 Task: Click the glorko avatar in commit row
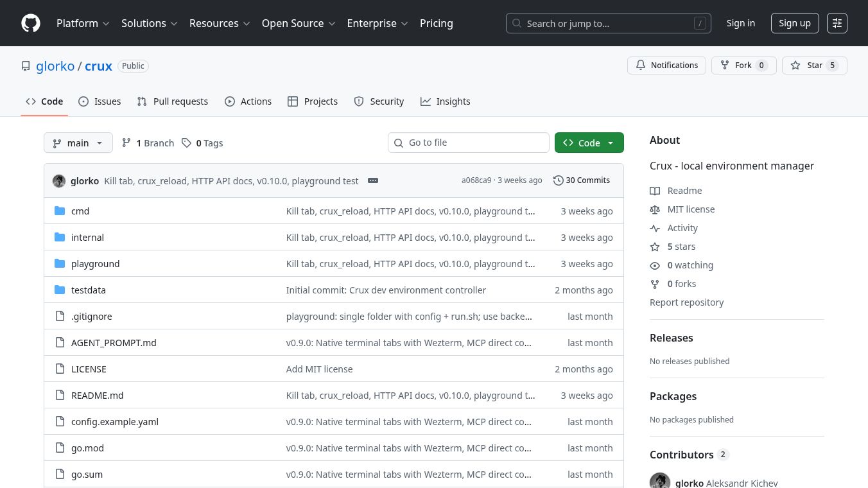click(59, 181)
